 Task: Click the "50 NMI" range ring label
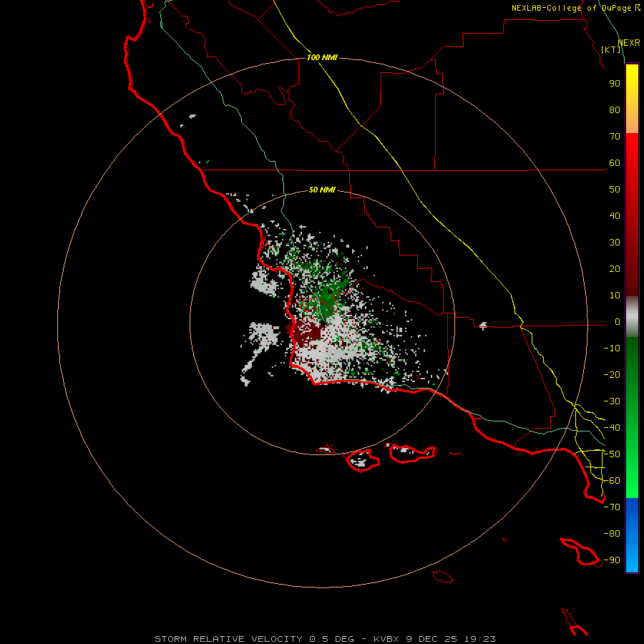(322, 190)
